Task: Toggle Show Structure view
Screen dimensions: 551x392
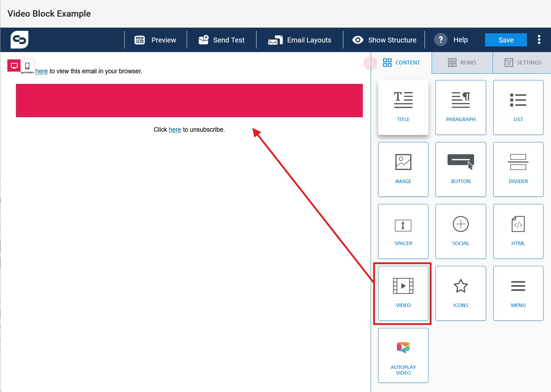Action: [384, 40]
